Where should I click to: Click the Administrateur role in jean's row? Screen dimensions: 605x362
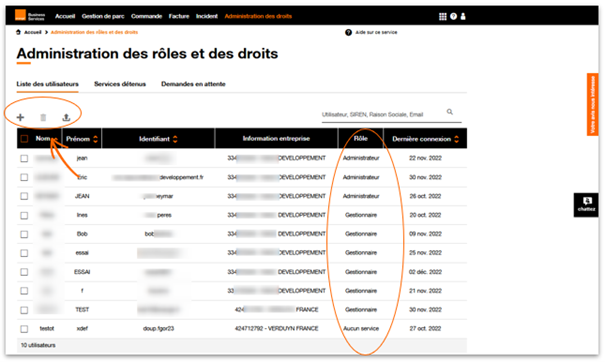(x=361, y=158)
